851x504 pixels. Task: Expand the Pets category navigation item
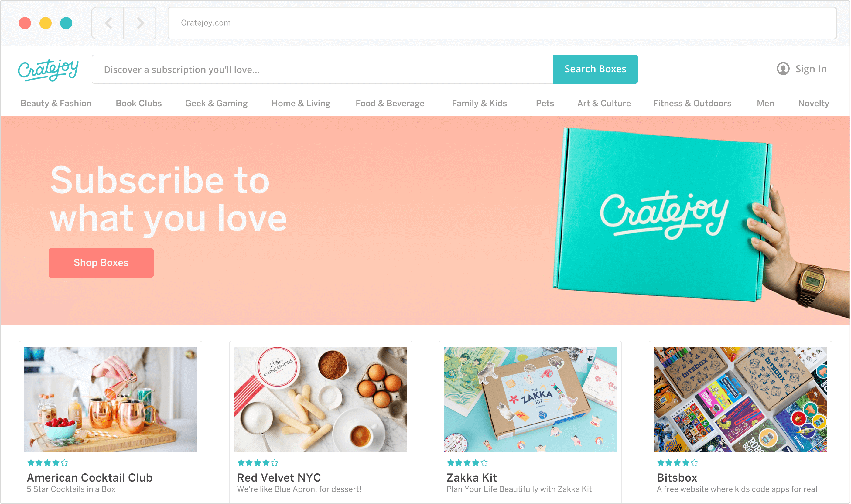click(x=544, y=103)
